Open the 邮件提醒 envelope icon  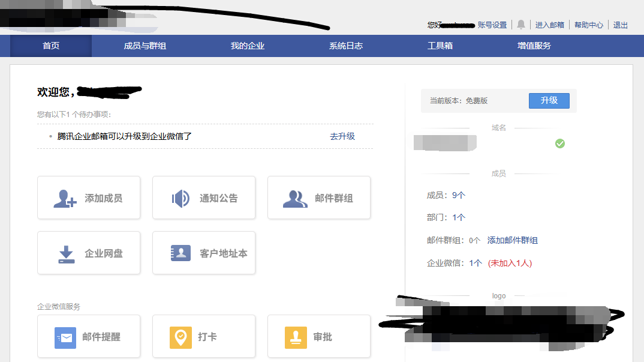tap(65, 337)
